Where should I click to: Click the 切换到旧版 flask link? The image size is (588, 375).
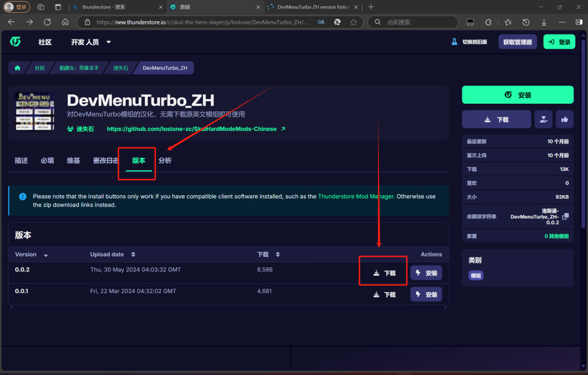469,42
